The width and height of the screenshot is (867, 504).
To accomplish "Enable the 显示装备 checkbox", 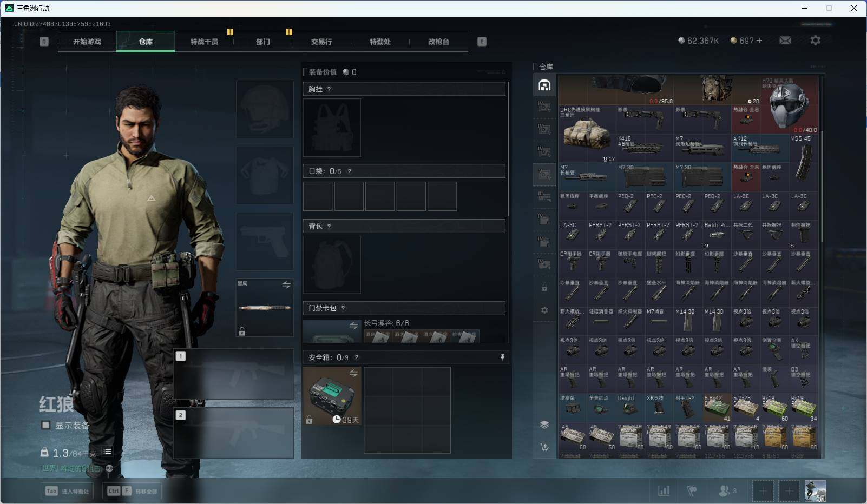I will (x=45, y=425).
